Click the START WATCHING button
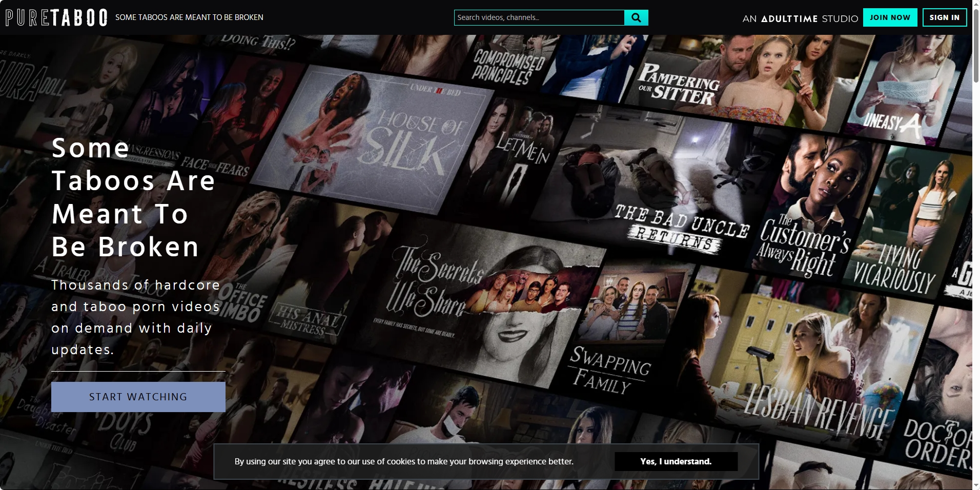980x490 pixels. coord(138,397)
